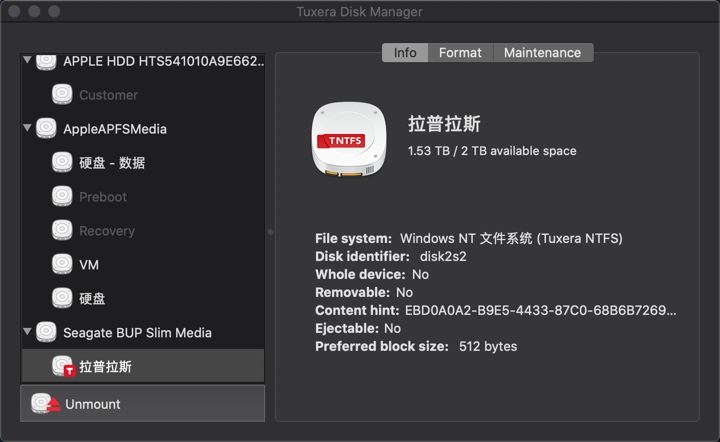
Task: Click the disk2s2 identifier value
Action: click(x=443, y=256)
